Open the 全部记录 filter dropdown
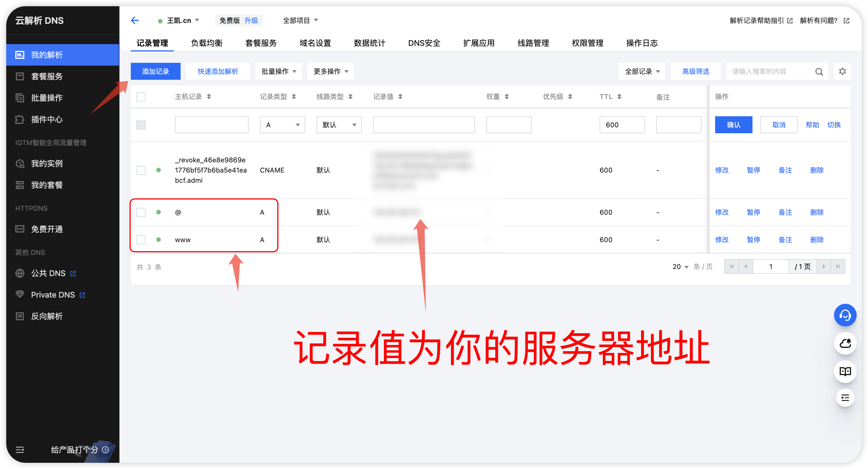The height and width of the screenshot is (469, 868). coord(642,71)
